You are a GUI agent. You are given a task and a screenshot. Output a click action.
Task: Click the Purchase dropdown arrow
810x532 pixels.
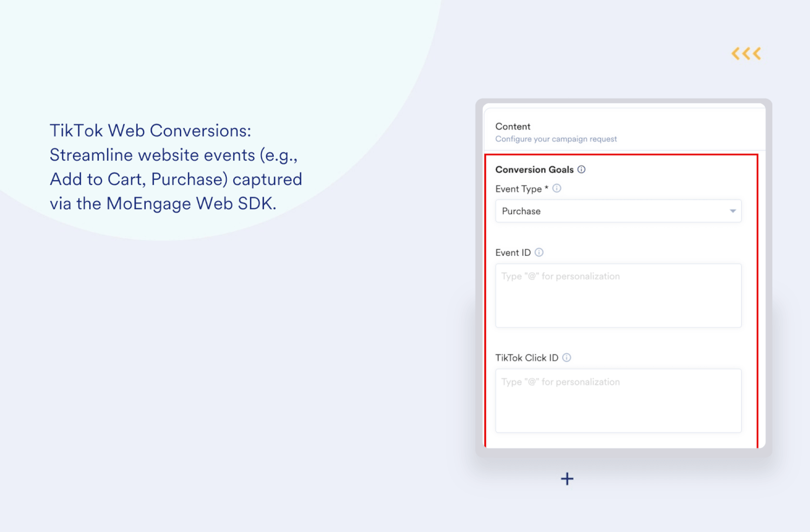click(x=733, y=211)
